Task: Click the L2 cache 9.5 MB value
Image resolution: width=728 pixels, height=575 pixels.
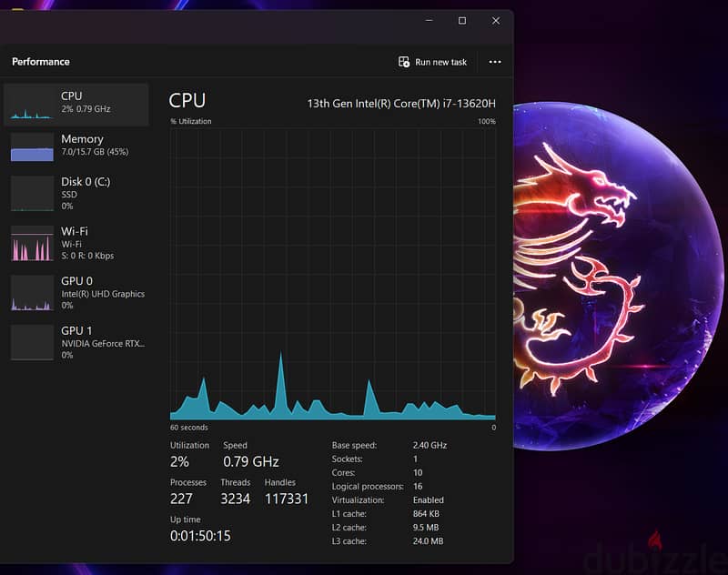Action: click(426, 527)
